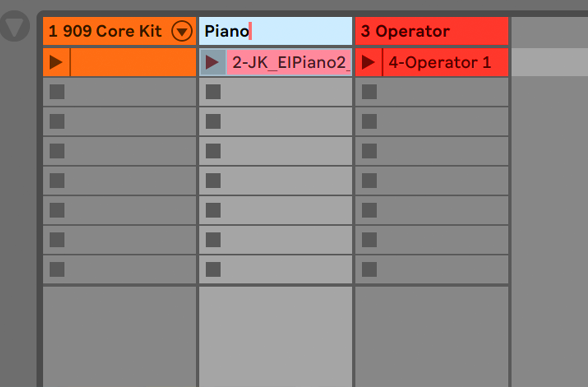Launch the clip in 909 Core Kit track
Image resolution: width=588 pixels, height=387 pixels.
tap(56, 62)
